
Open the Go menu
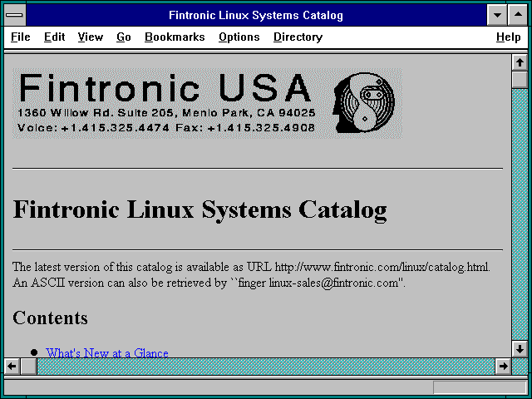(124, 37)
